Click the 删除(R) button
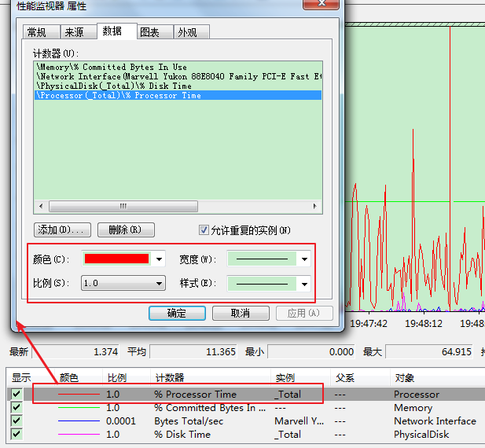This screenshot has width=485, height=448. 126,230
